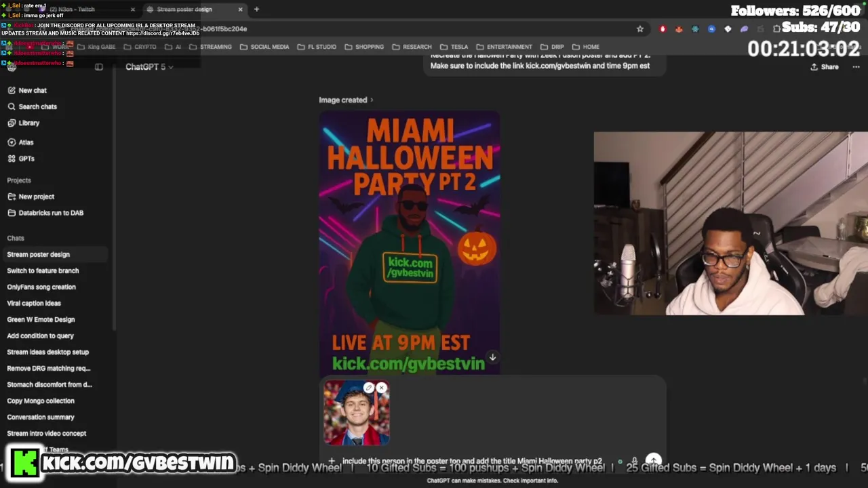Viewport: 868px width, 488px height.
Task: Open the Viral caption ideas chat
Action: pos(34,304)
